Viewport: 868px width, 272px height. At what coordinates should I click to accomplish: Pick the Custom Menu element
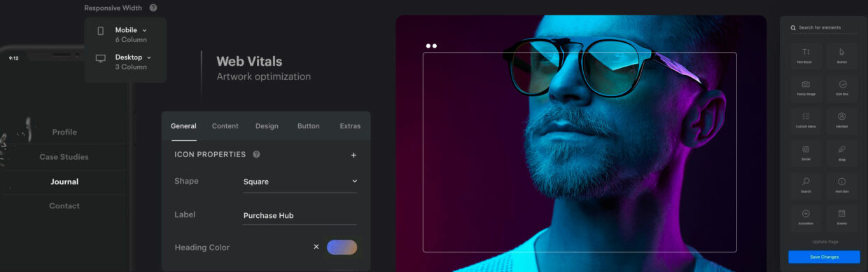806,120
